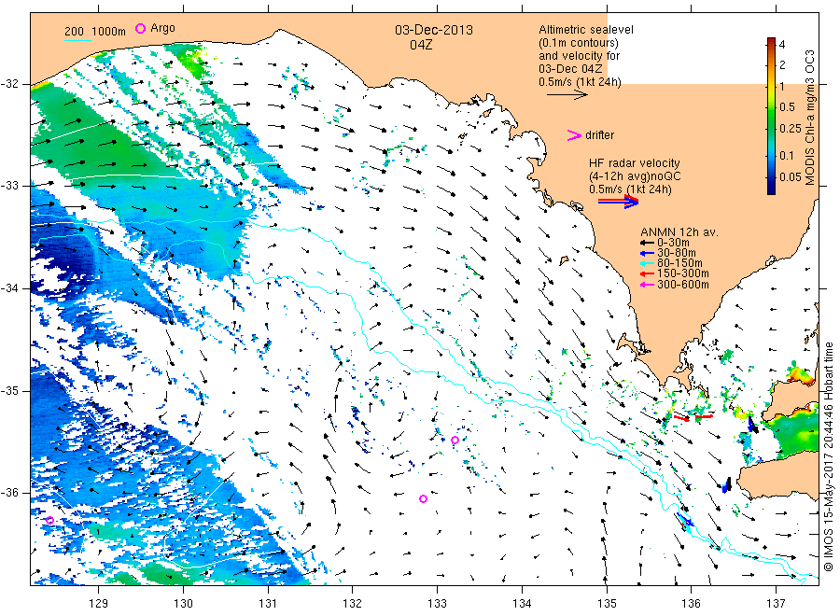The image size is (840, 616).
Task: Click the longitude label 137
Action: pos(776,604)
